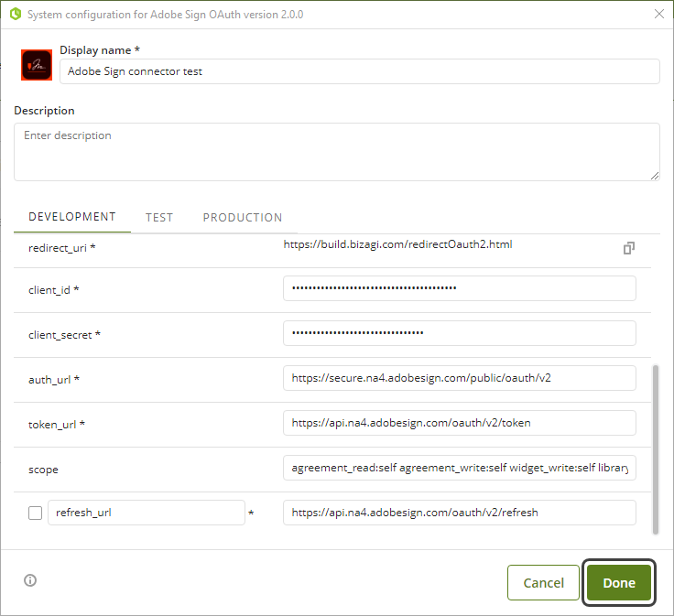Switch to the DEVELOPMENT tab
The width and height of the screenshot is (674, 616).
(x=72, y=217)
